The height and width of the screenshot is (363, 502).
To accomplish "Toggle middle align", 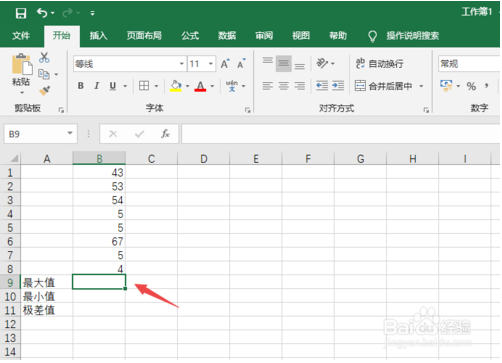I will tap(284, 63).
